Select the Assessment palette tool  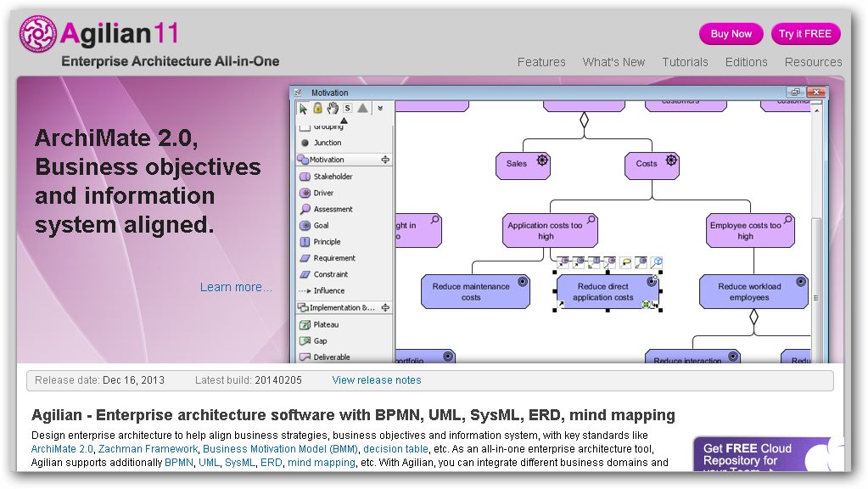tap(326, 209)
